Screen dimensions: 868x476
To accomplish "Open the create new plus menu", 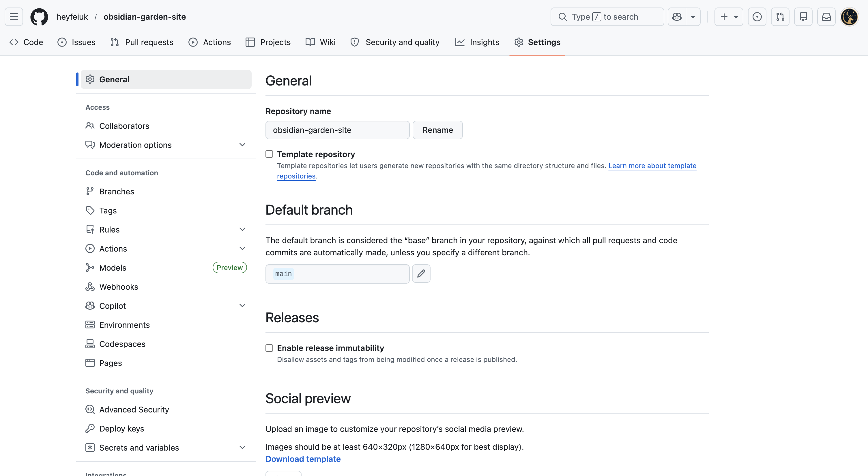I will [729, 16].
